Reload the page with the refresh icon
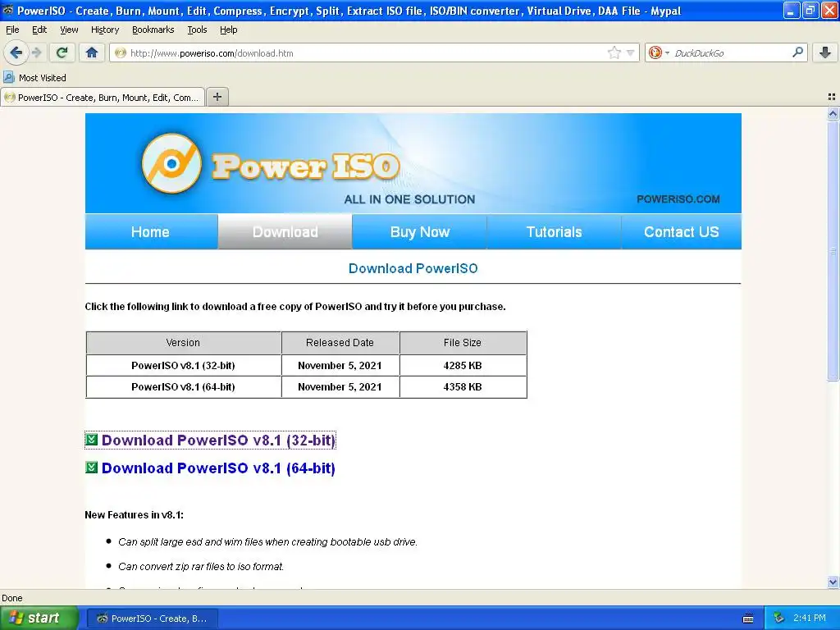 [62, 52]
